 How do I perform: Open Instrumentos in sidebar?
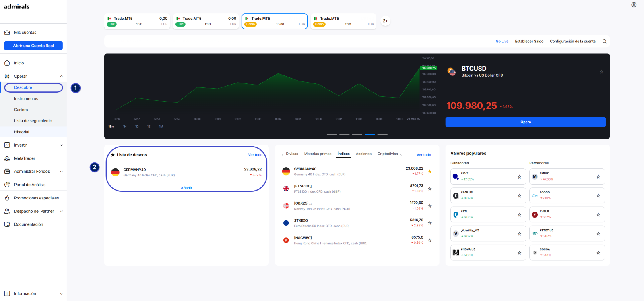click(26, 99)
